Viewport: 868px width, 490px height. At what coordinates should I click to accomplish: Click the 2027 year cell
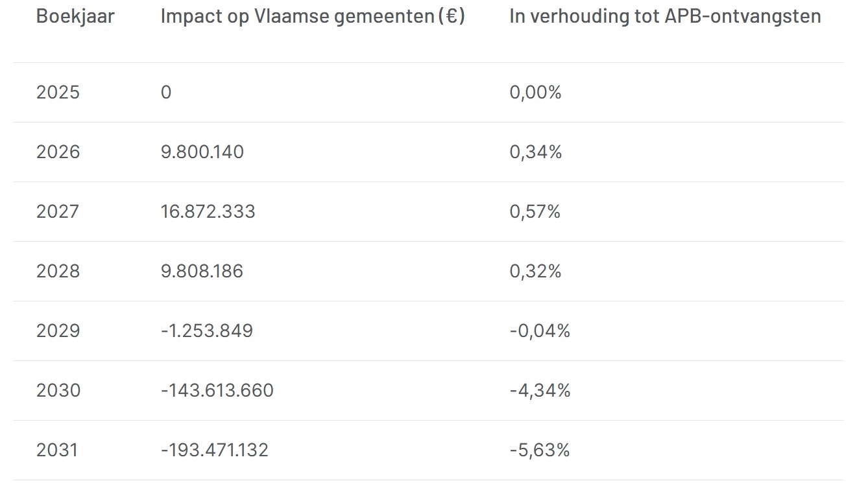(58, 212)
